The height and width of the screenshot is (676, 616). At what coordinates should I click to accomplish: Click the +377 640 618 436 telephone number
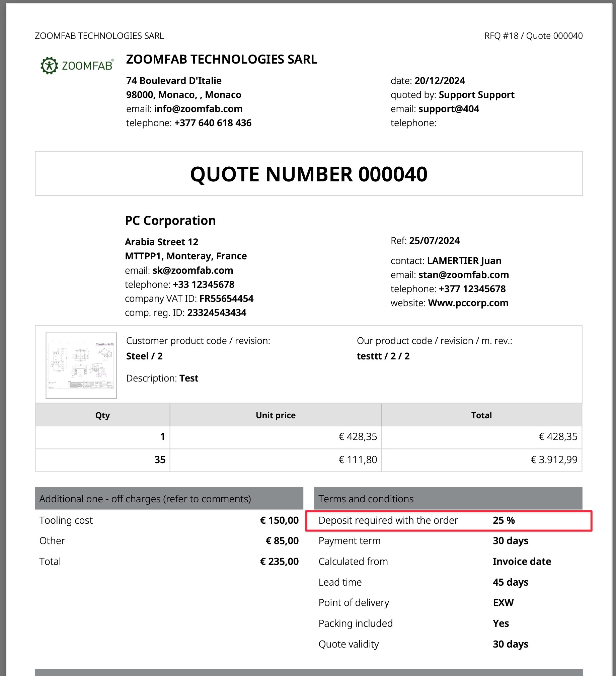pos(213,123)
